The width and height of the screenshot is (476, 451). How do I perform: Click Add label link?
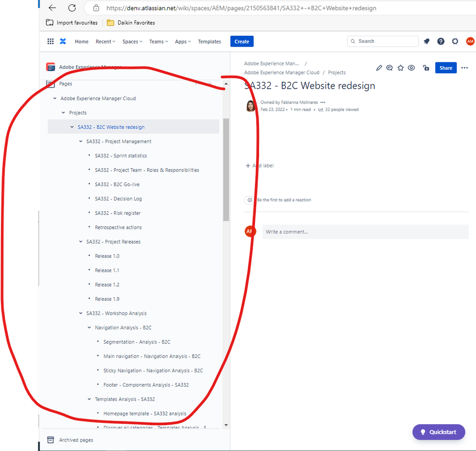pyautogui.click(x=260, y=165)
